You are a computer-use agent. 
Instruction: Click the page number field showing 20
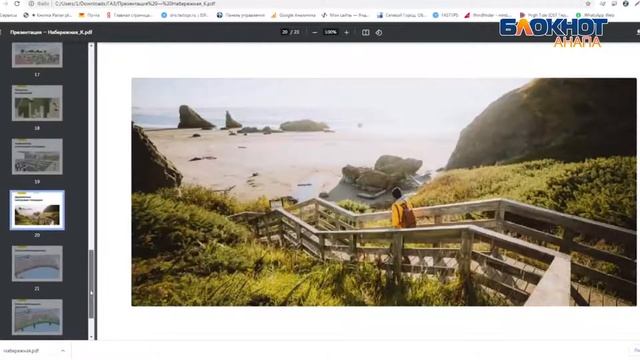click(x=285, y=32)
